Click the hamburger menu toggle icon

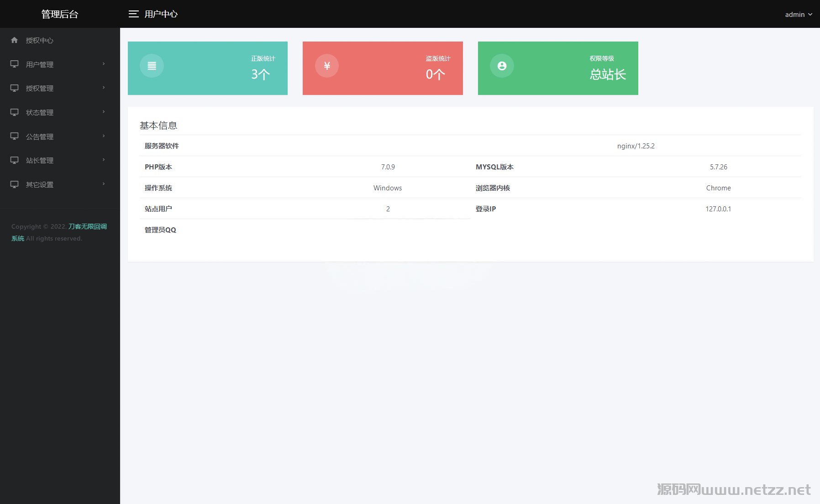pos(133,14)
